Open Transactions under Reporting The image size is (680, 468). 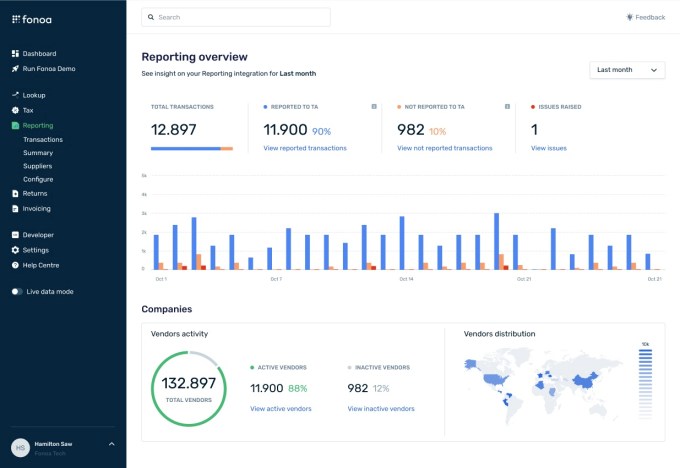(x=43, y=140)
